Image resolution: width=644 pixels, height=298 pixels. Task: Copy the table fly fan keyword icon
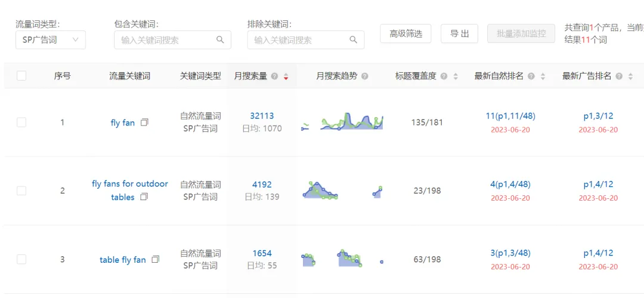[x=155, y=259]
